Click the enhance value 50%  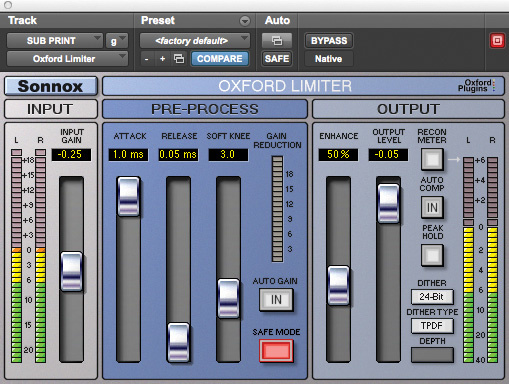click(x=338, y=155)
